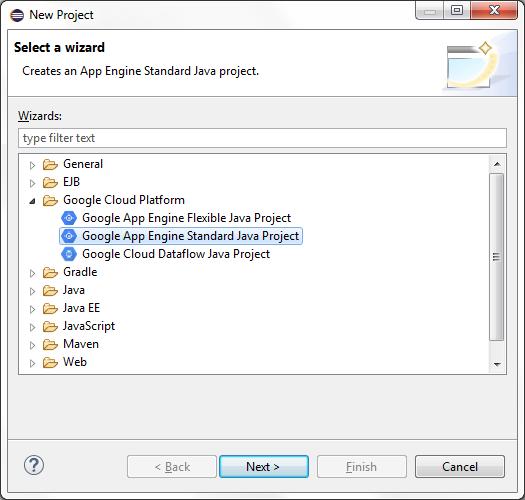Image resolution: width=525 pixels, height=500 pixels.
Task: Select Google App Engine Standard Java Project
Action: point(191,236)
